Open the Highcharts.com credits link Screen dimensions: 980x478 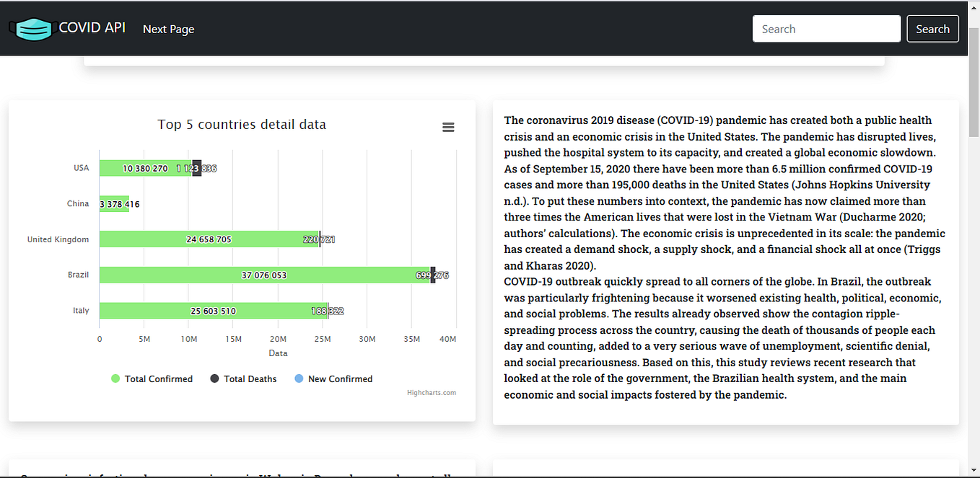click(x=432, y=393)
